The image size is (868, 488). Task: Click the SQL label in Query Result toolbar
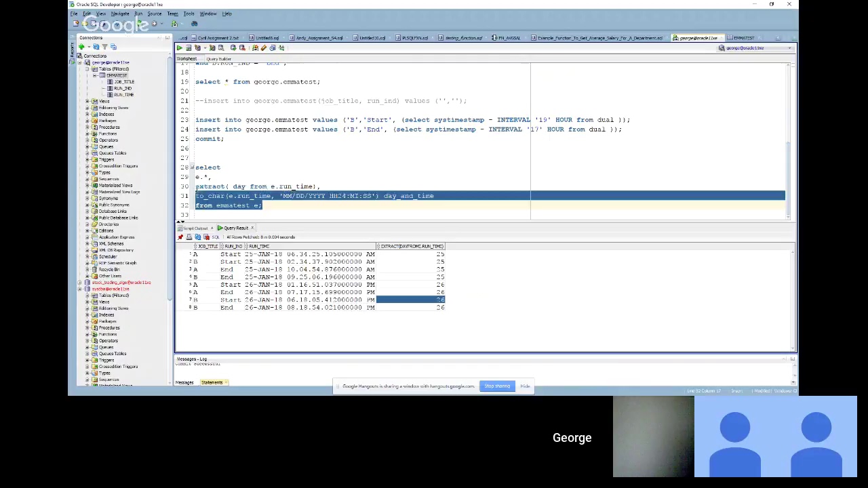216,237
